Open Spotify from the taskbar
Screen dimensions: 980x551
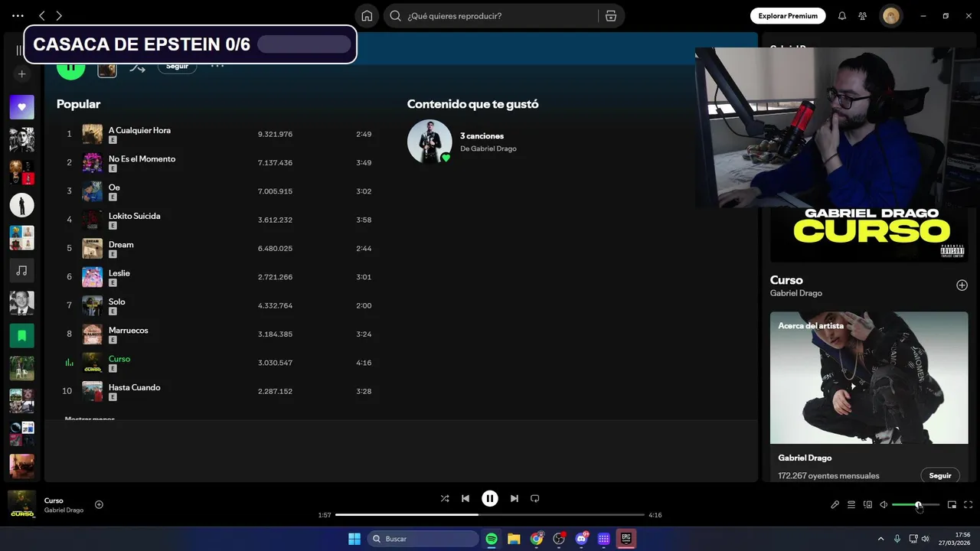pos(492,539)
